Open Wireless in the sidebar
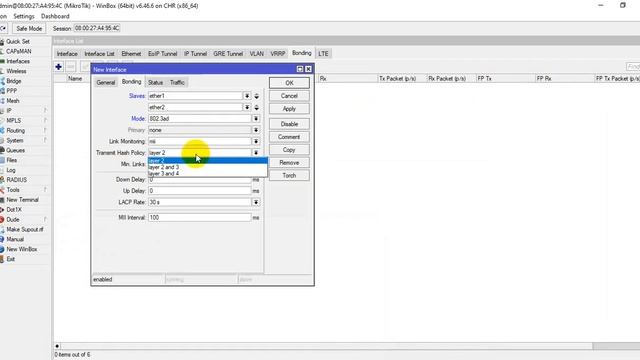 [16, 71]
